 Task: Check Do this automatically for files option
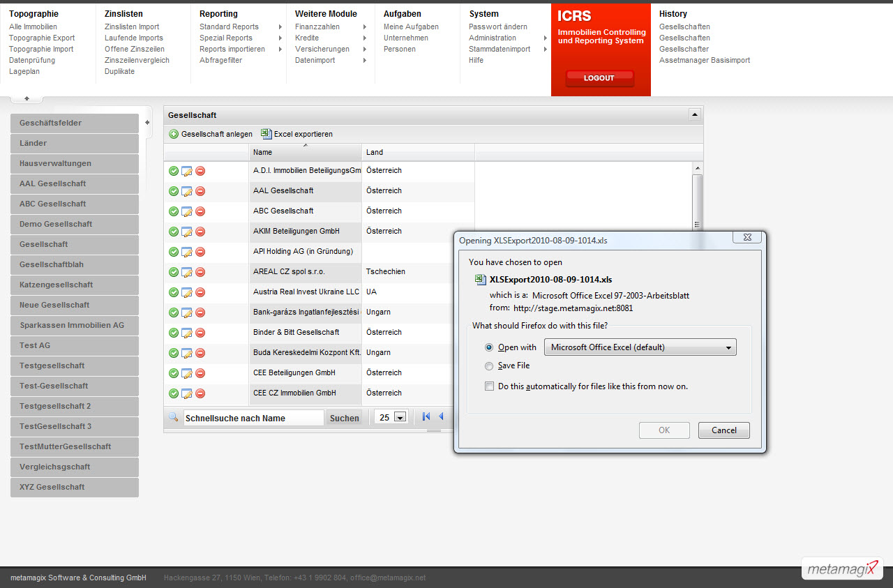488,386
